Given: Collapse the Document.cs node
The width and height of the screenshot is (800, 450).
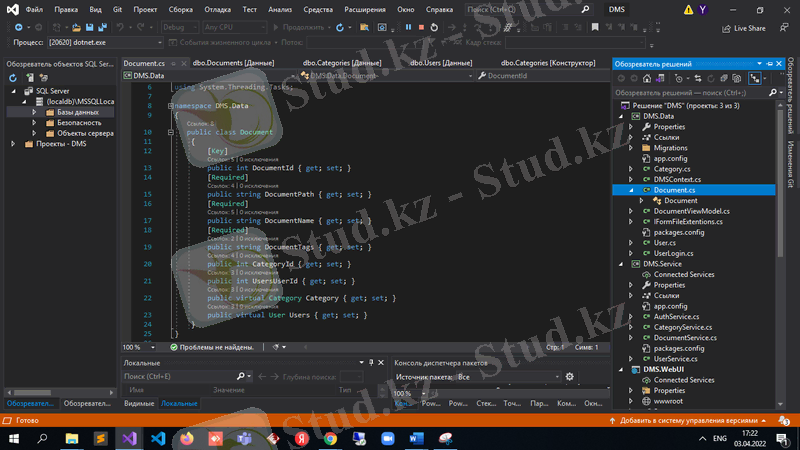Looking at the screenshot, I should tap(630, 190).
